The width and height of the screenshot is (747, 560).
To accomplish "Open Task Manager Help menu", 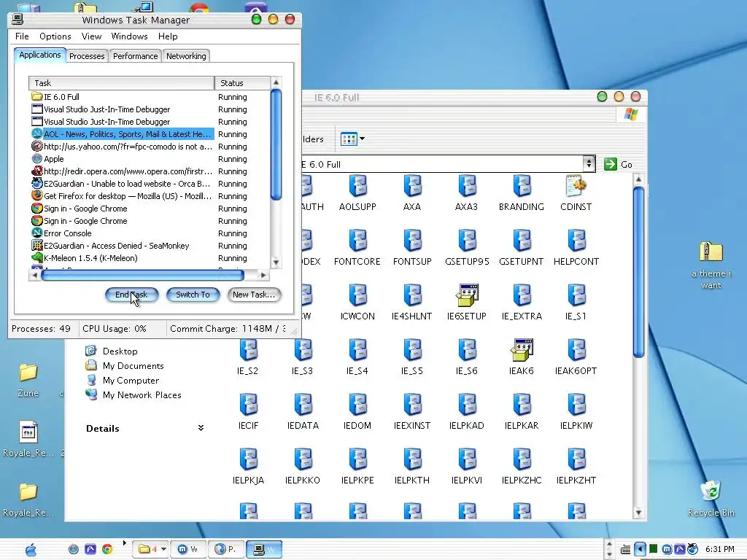I will [168, 36].
